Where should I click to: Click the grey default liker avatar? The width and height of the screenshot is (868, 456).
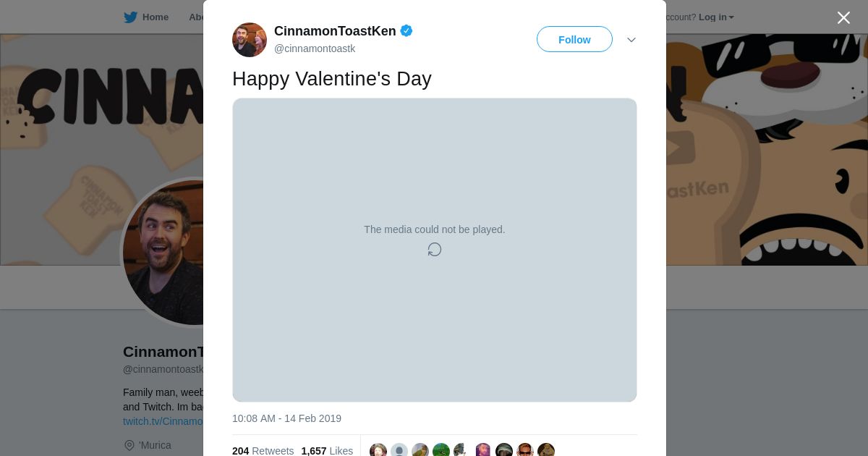(399, 450)
